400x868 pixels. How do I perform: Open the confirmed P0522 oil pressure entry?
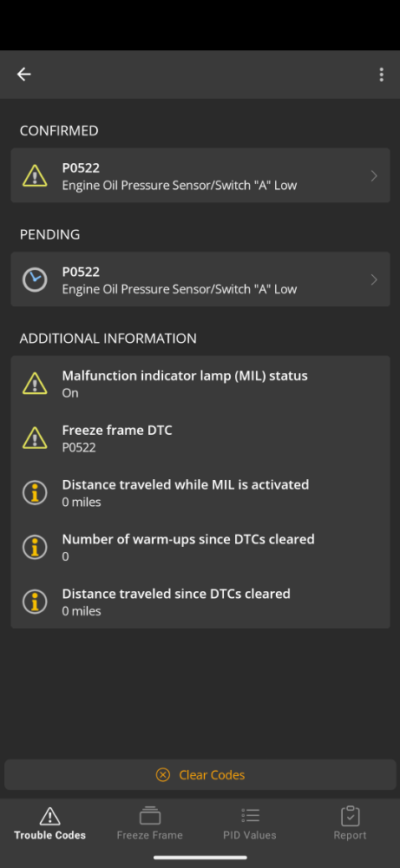200,175
